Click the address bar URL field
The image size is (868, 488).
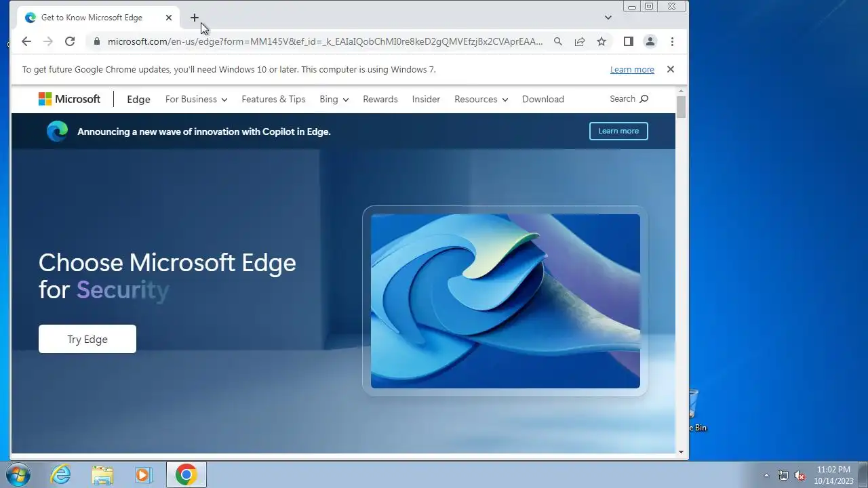pos(325,41)
